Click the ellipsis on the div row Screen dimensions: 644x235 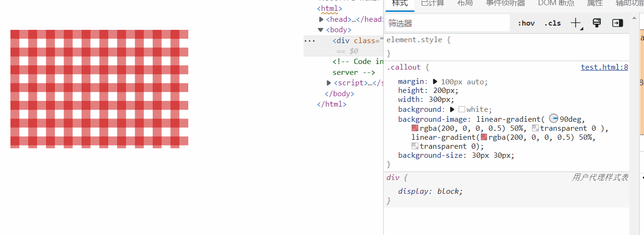coord(309,41)
